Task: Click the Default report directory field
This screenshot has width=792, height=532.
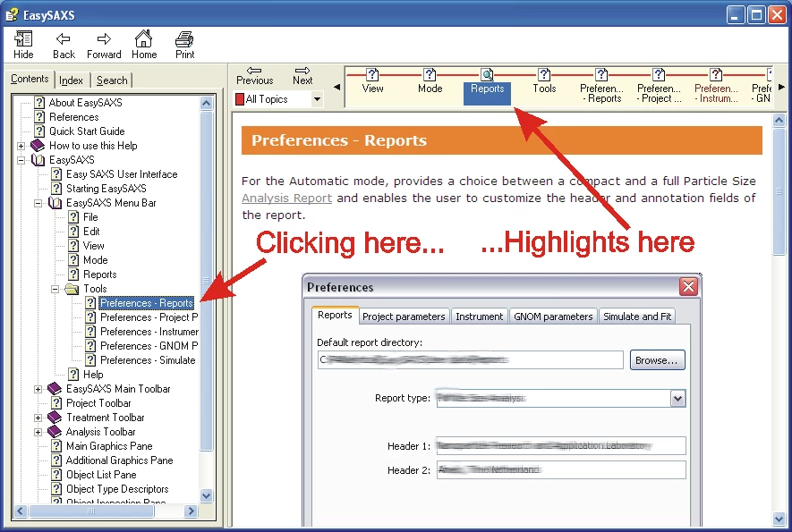Action: click(470, 359)
